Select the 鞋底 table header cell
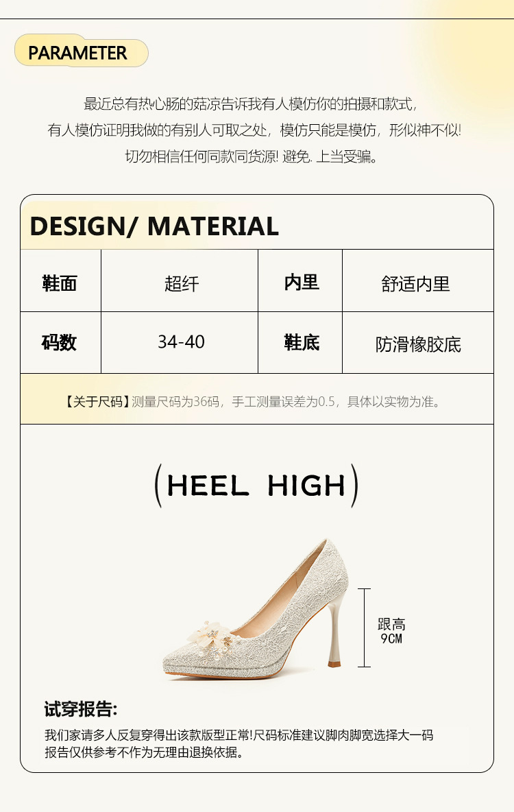This screenshot has height=812, width=514. click(300, 342)
